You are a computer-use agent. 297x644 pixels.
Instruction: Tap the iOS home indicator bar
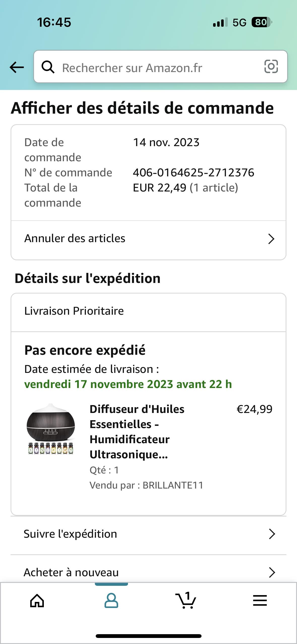coord(148,636)
